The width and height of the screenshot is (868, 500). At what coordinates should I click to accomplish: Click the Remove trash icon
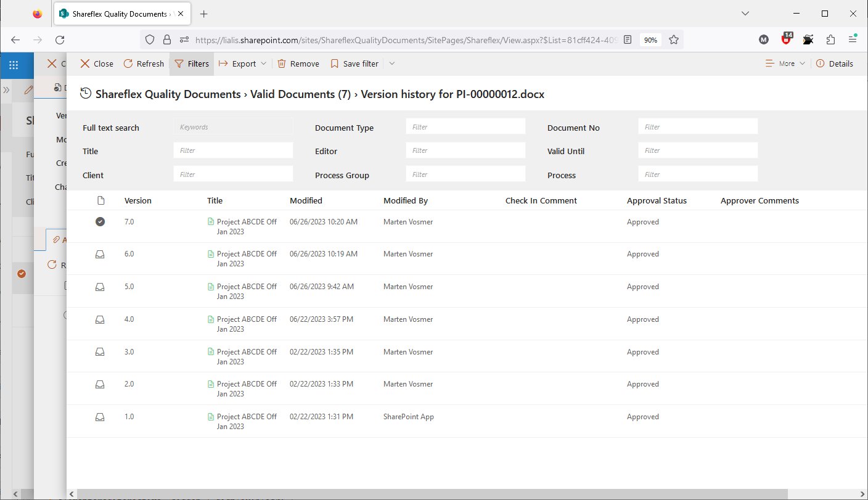(x=282, y=64)
